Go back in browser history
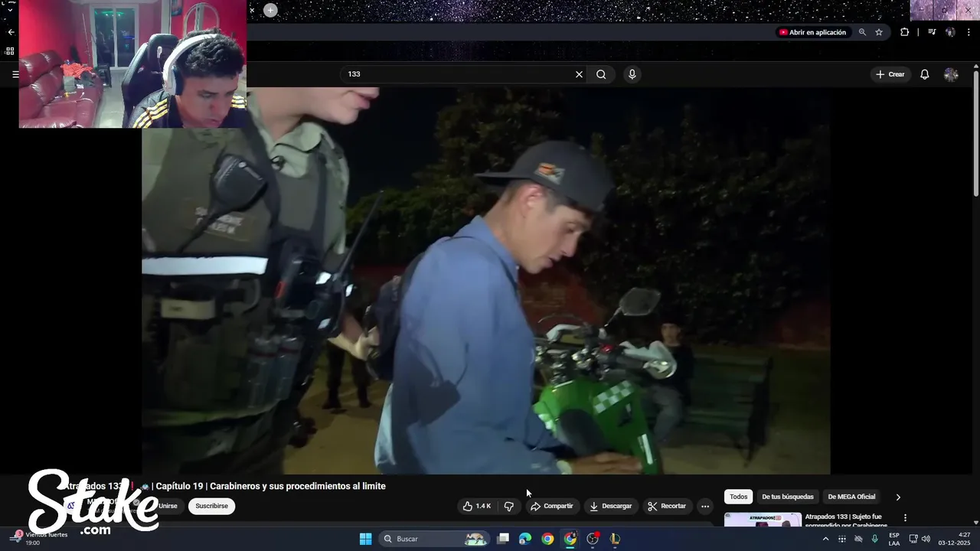The height and width of the screenshot is (551, 980). [x=11, y=32]
